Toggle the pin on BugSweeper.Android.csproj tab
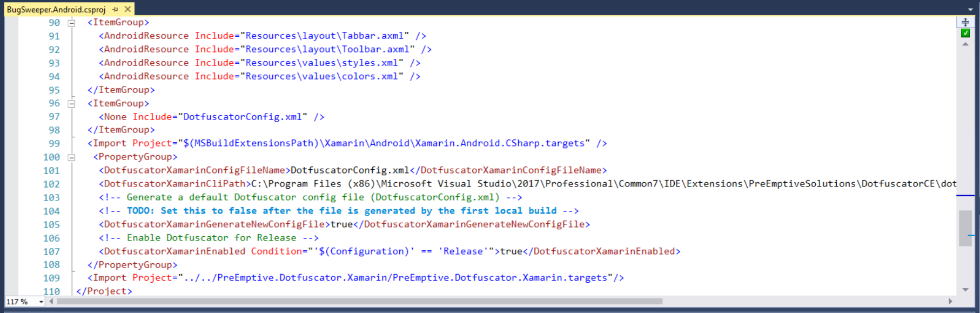 [115, 9]
